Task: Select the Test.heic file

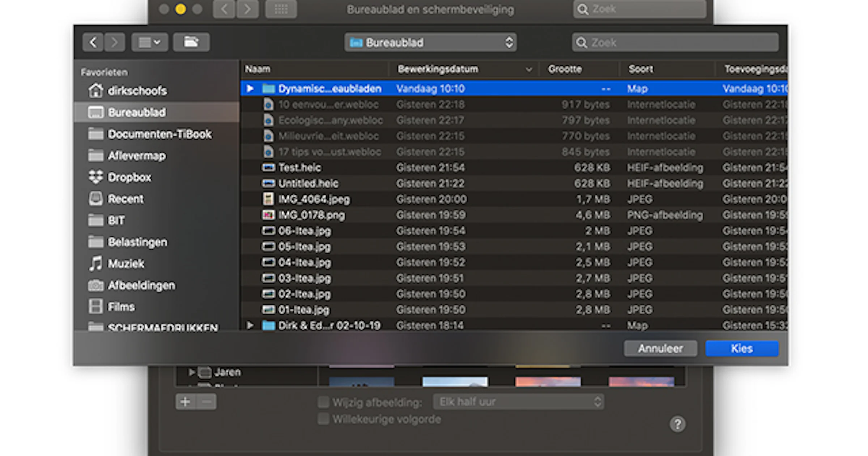Action: pos(514,168)
